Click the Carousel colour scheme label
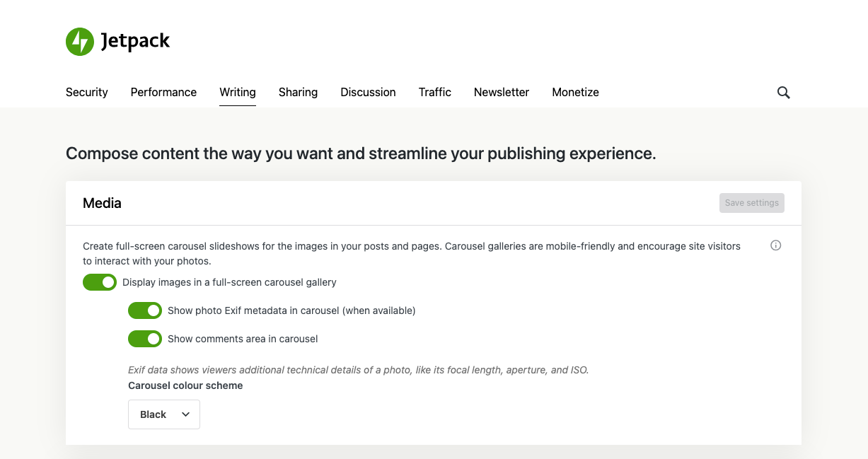This screenshot has height=459, width=868. [185, 385]
